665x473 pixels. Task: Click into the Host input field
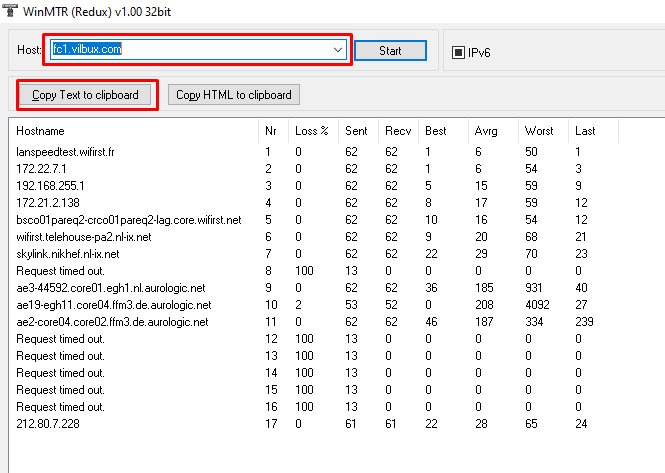click(190, 49)
